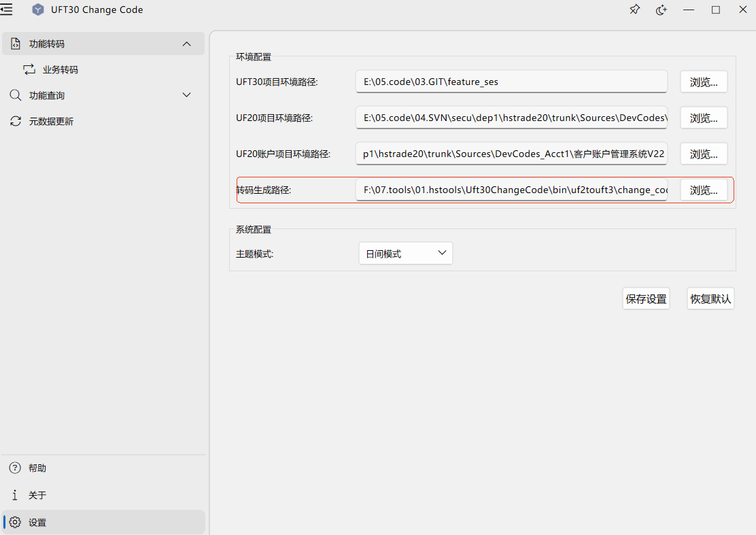Browse for UF20账户项目环境路径
This screenshot has width=756, height=535.
704,154
